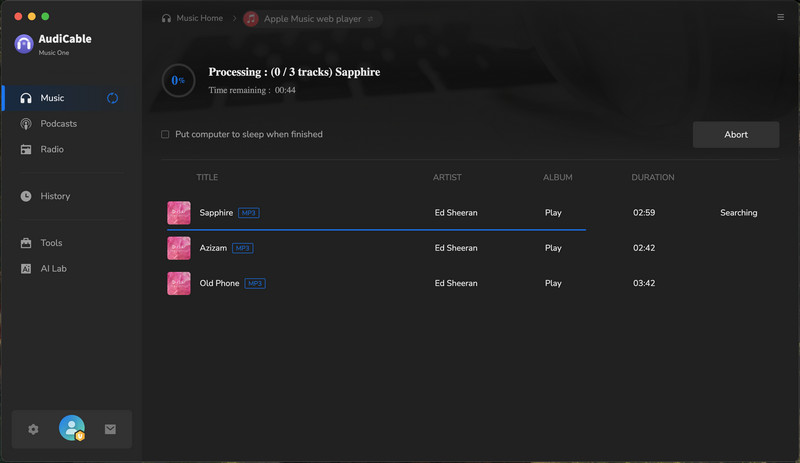Click Ed Sheeran in the Azizam row
Image resolution: width=800 pixels, height=463 pixels.
(x=456, y=248)
